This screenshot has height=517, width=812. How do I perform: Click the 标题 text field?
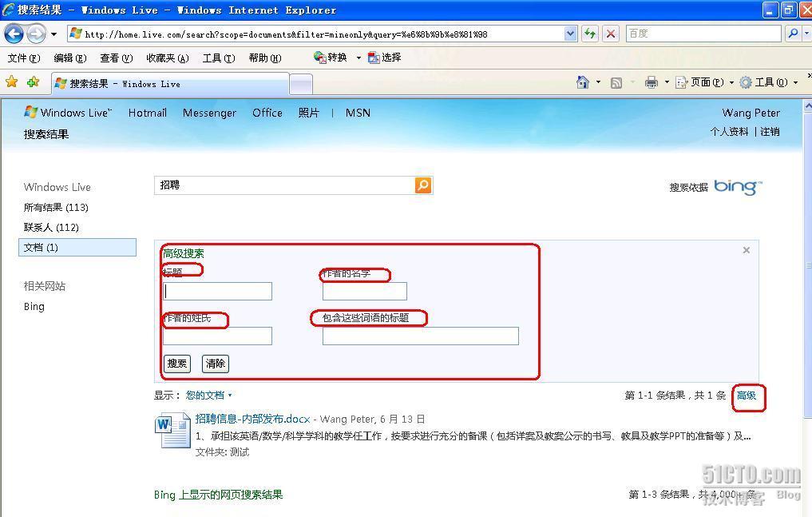(x=217, y=291)
